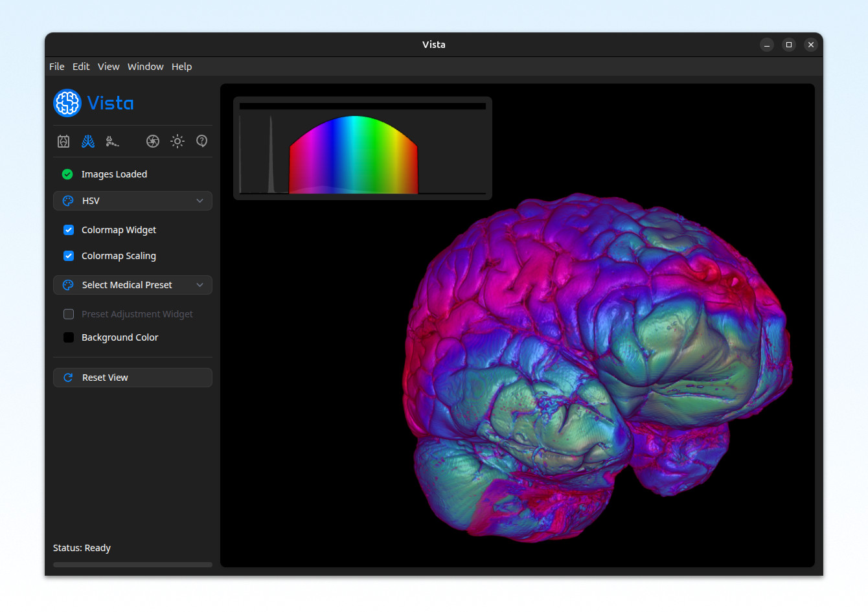Open the HSV colormap dropdown
The image size is (868, 612).
pyautogui.click(x=133, y=201)
